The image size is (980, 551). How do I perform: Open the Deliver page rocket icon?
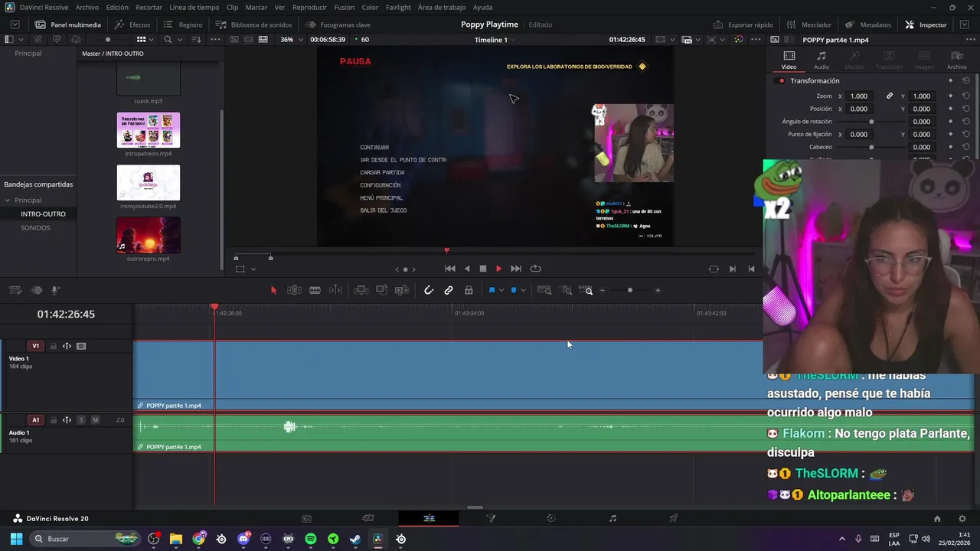tap(674, 518)
